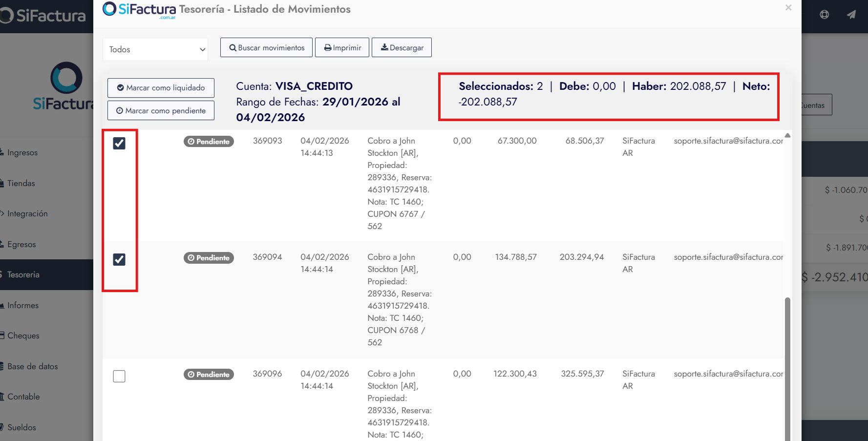Click the globe icon in top bar
The width and height of the screenshot is (868, 441).
click(x=824, y=15)
